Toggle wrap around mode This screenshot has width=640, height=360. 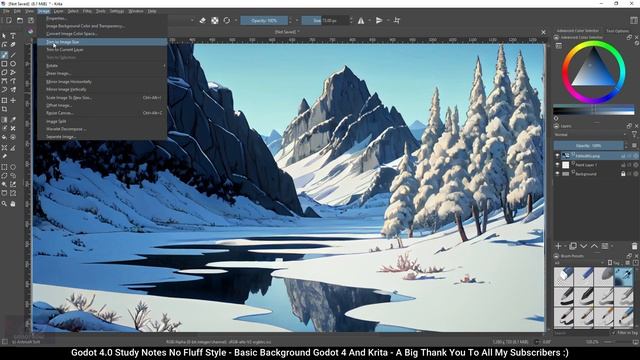397,20
